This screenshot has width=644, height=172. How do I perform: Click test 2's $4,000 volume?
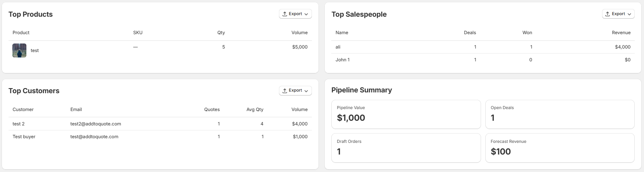pyautogui.click(x=300, y=124)
